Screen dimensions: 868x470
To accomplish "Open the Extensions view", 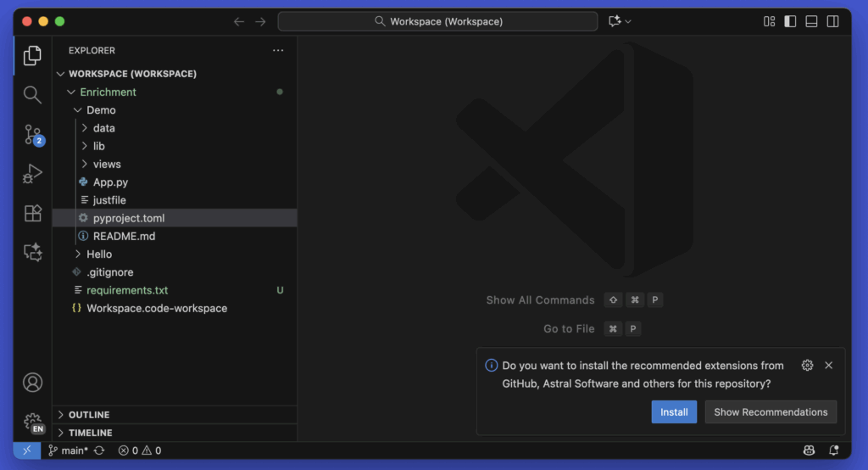I will (32, 213).
